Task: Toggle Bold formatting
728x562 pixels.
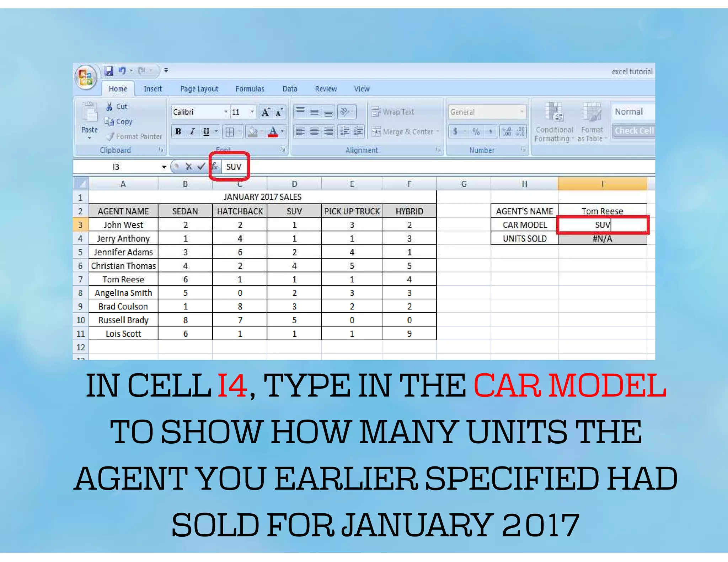Action: (x=178, y=132)
